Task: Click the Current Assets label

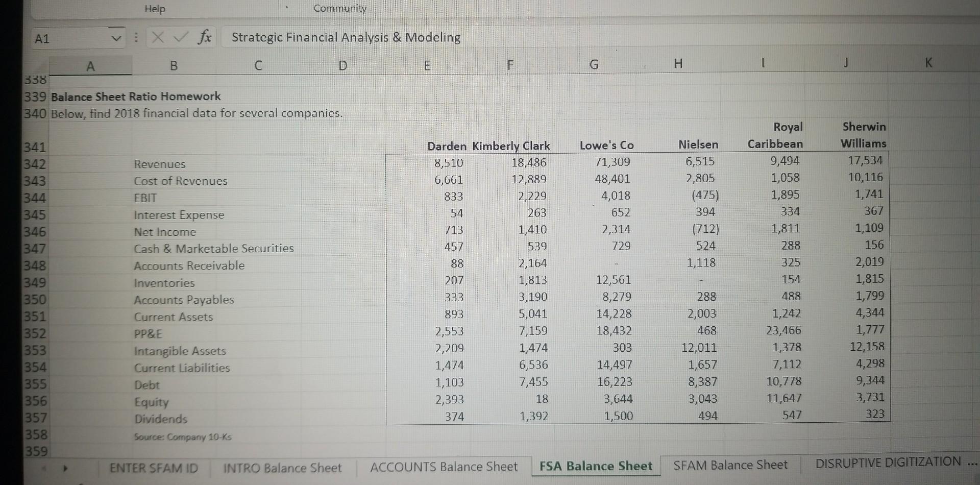Action: (174, 317)
